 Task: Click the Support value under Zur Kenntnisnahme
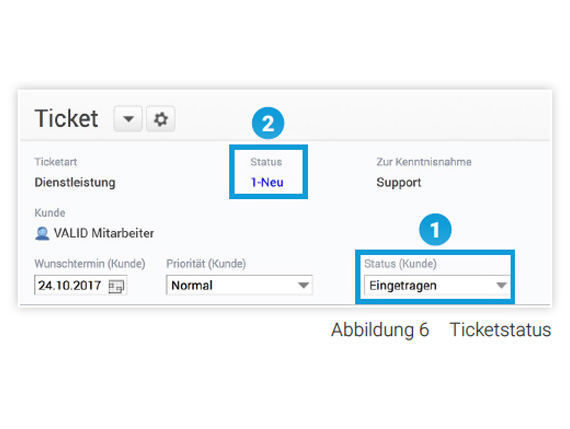[x=399, y=182]
